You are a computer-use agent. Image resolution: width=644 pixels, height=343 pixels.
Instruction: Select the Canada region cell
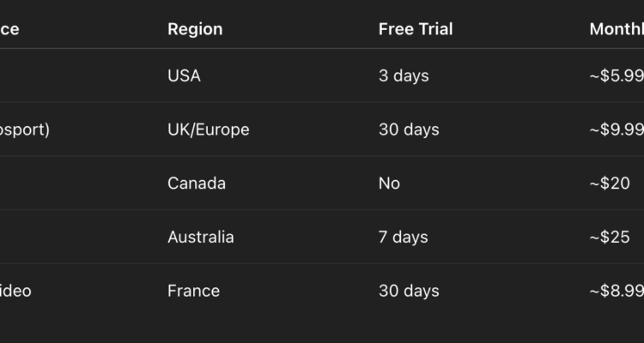[x=197, y=184]
